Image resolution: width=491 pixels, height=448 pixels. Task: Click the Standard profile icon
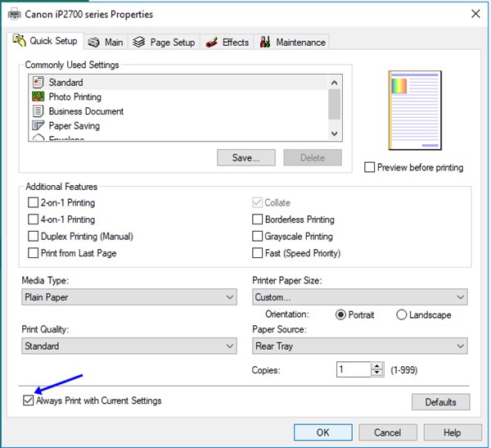38,83
